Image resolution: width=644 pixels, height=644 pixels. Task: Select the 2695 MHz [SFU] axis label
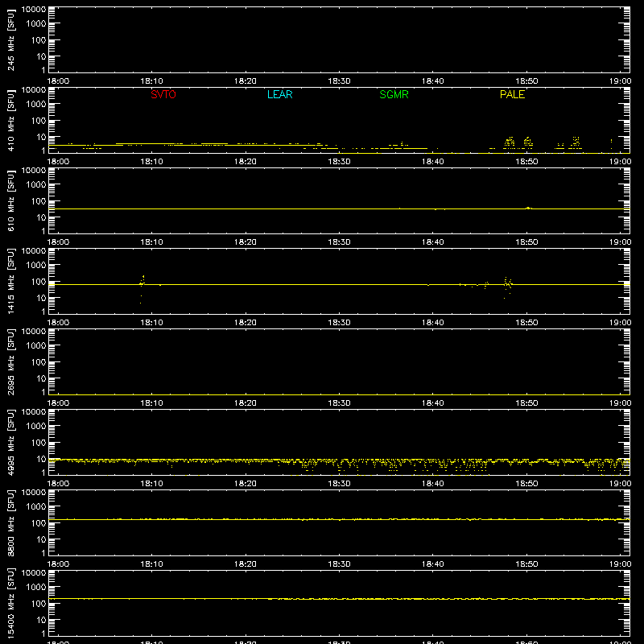point(10,361)
